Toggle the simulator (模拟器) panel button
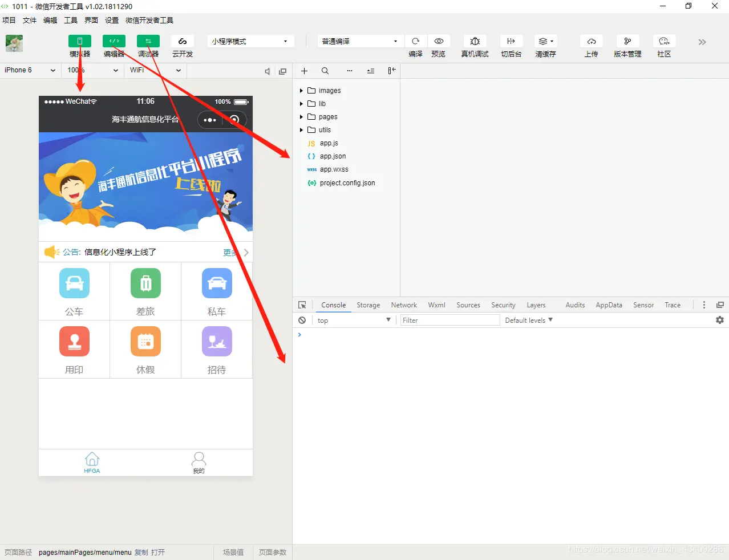 pyautogui.click(x=80, y=41)
